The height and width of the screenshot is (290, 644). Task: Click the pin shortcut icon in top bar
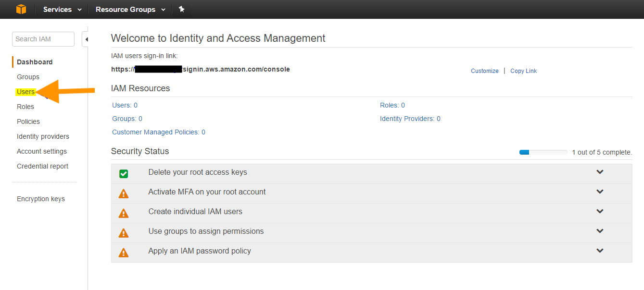coord(181,9)
